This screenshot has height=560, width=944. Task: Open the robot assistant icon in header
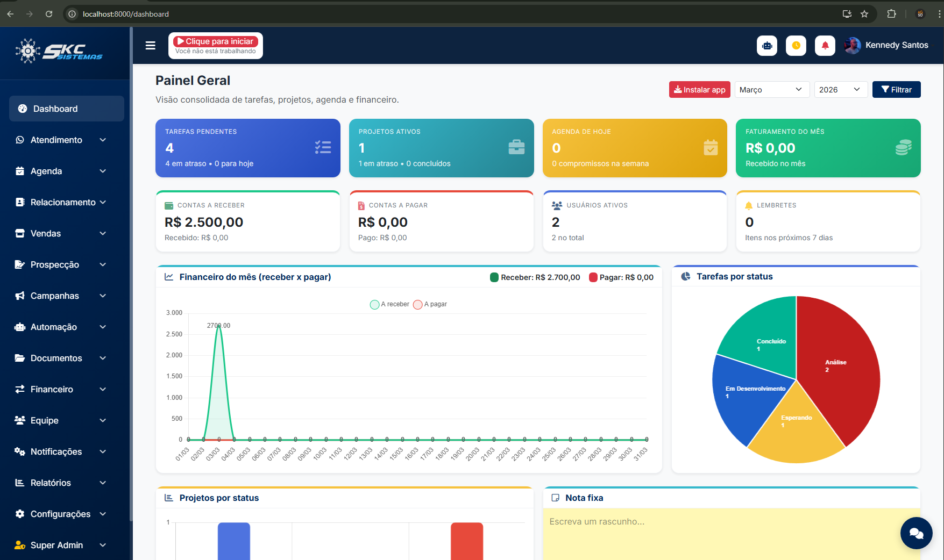coord(767,46)
